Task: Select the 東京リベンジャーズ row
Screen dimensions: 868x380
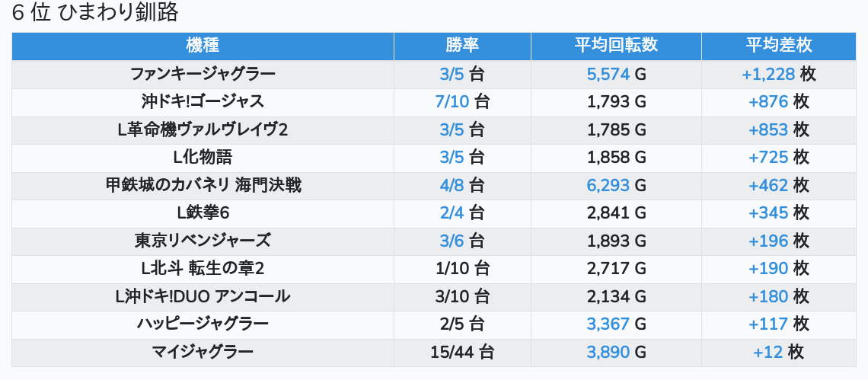Action: (203, 241)
